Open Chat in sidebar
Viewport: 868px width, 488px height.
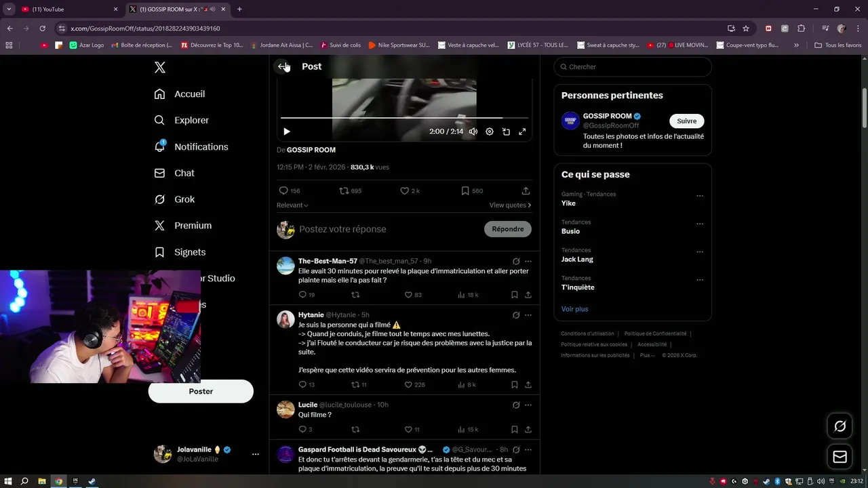click(174, 174)
